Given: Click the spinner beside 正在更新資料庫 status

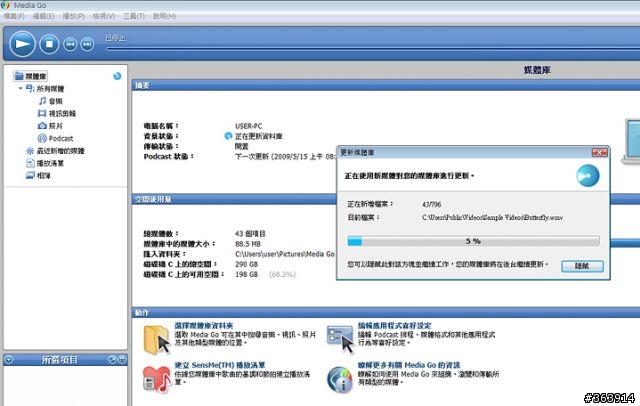Looking at the screenshot, I should click(x=228, y=136).
